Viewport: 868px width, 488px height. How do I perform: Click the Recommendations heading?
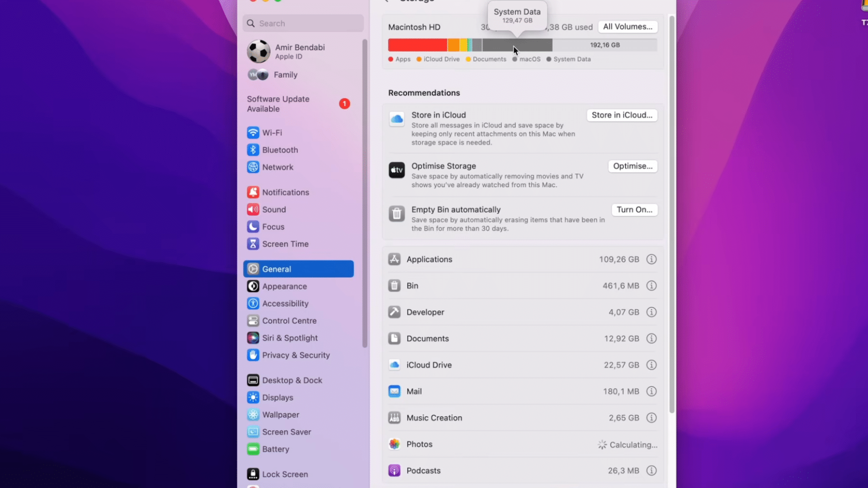(x=424, y=93)
